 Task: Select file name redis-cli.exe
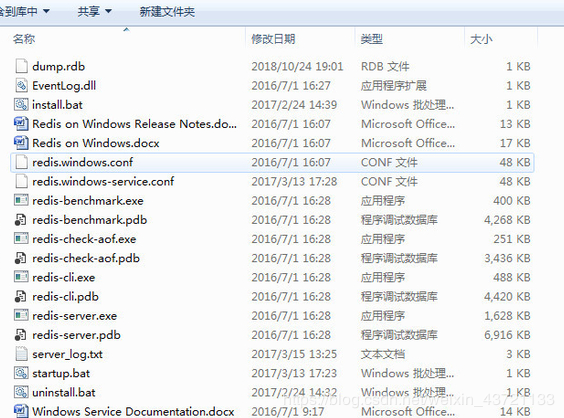coord(64,277)
